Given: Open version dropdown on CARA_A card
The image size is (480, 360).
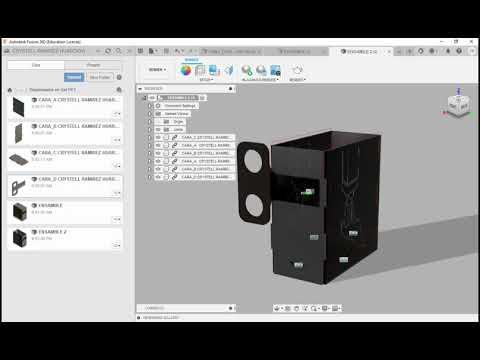Looking at the screenshot, I should click(116, 114).
